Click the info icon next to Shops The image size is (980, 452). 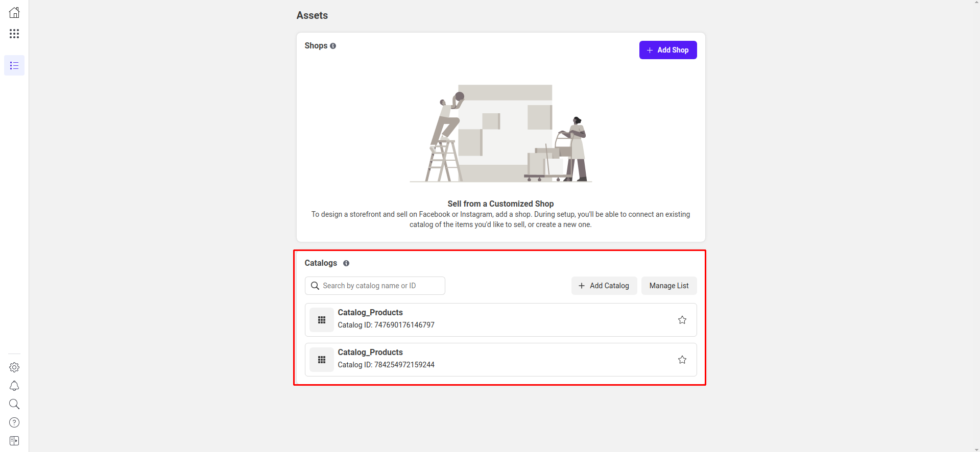pyautogui.click(x=333, y=46)
